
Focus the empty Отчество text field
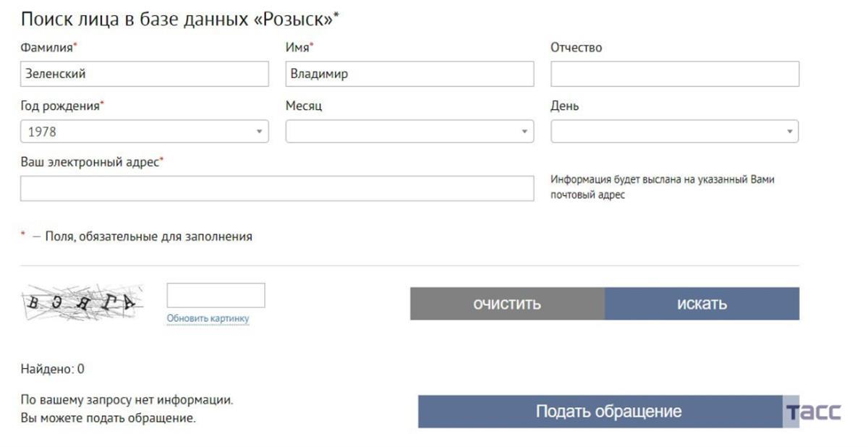click(675, 74)
